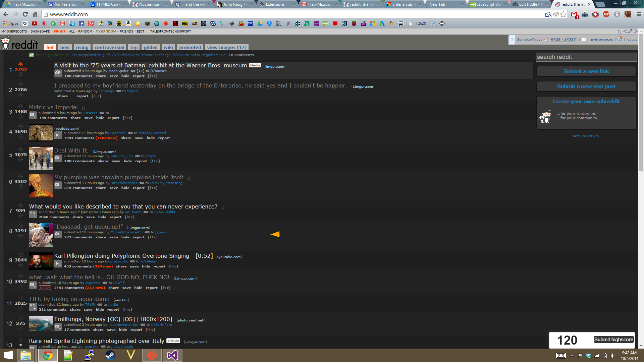Open the controversial tab
644x362 pixels.
click(x=109, y=47)
